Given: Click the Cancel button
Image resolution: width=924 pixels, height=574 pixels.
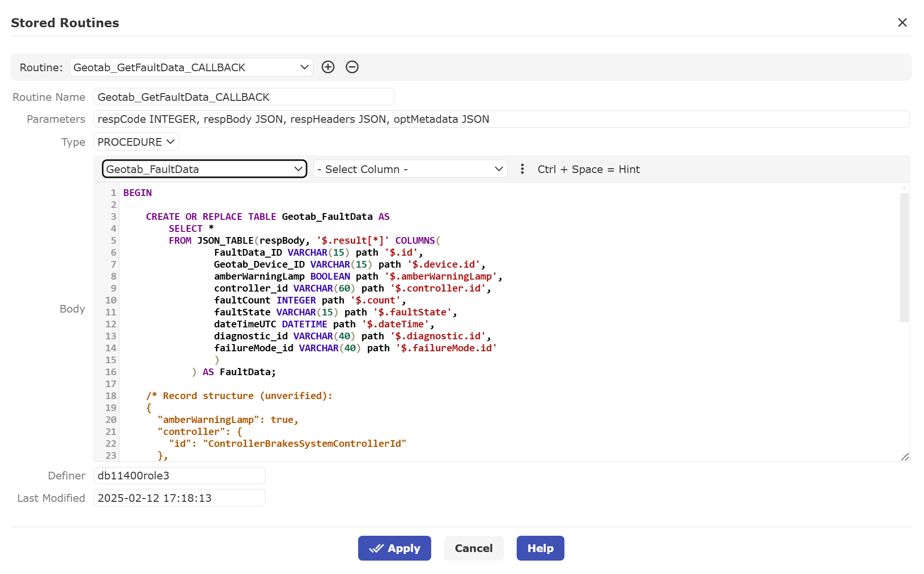Looking at the screenshot, I should click(474, 548).
